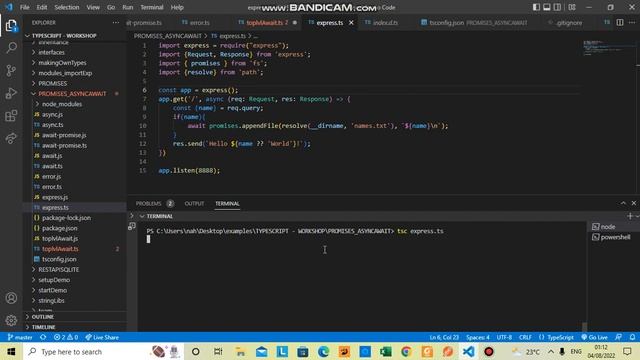Maximize the panel with chevron up
The width and height of the screenshot is (640, 360).
(x=623, y=203)
